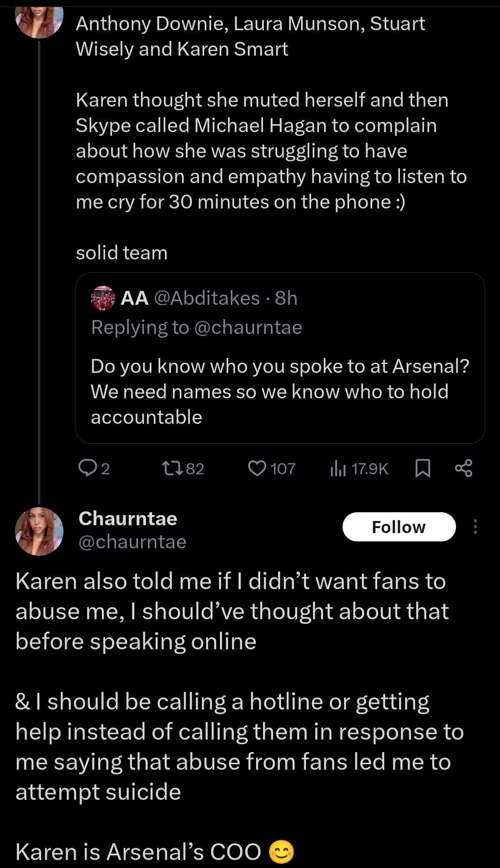The image size is (500, 868).
Task: Like the tweet via heart icon
Action: [257, 468]
